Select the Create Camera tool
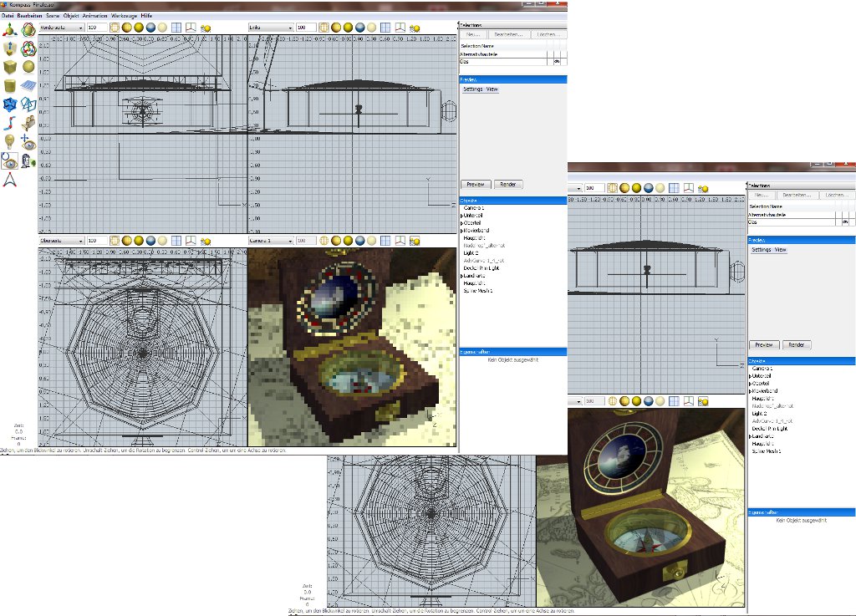The image size is (856, 616). click(x=28, y=124)
